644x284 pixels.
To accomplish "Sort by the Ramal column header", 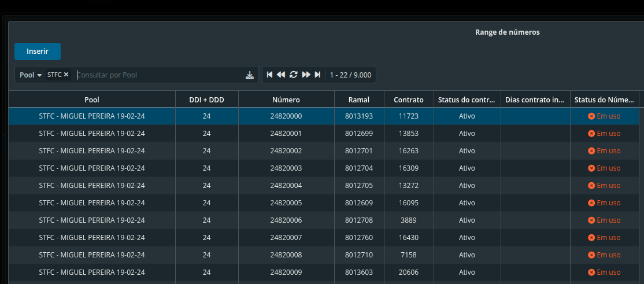I will 359,100.
